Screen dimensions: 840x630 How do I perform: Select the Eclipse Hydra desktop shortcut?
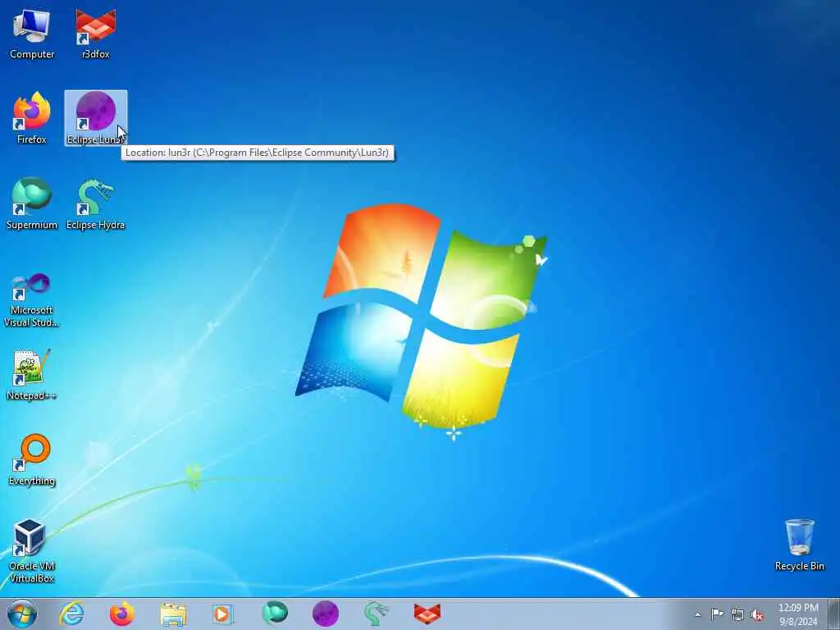click(x=95, y=204)
